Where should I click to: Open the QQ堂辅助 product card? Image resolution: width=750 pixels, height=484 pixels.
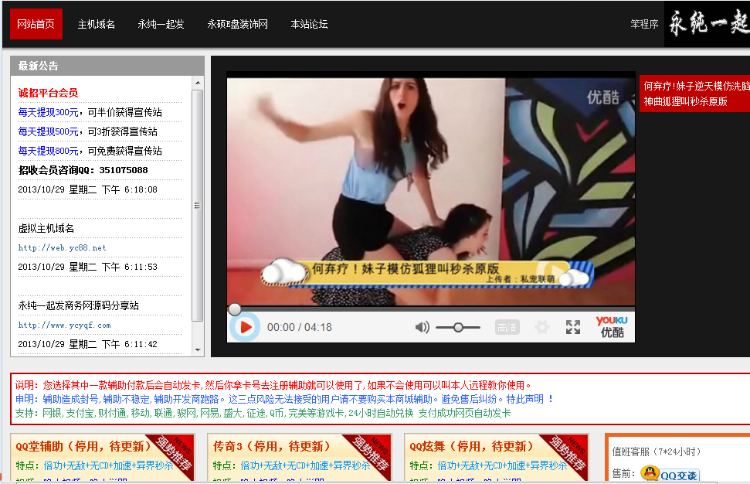(x=102, y=457)
